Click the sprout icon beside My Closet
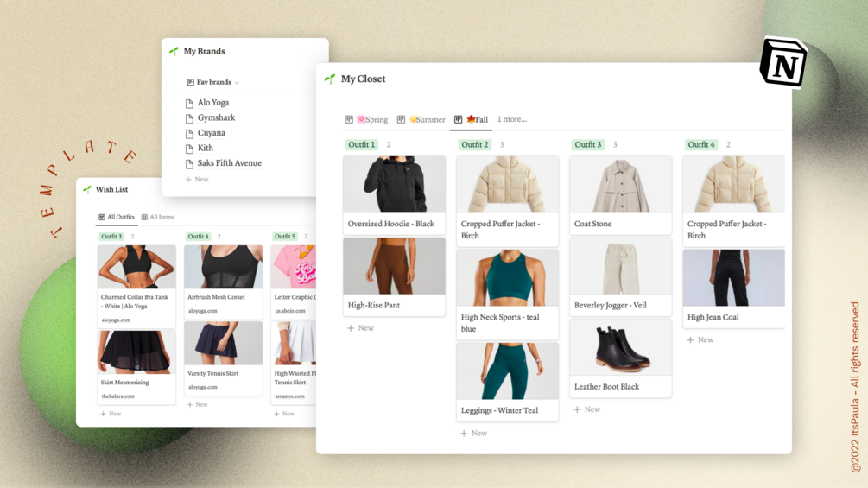868x488 pixels. tap(330, 79)
